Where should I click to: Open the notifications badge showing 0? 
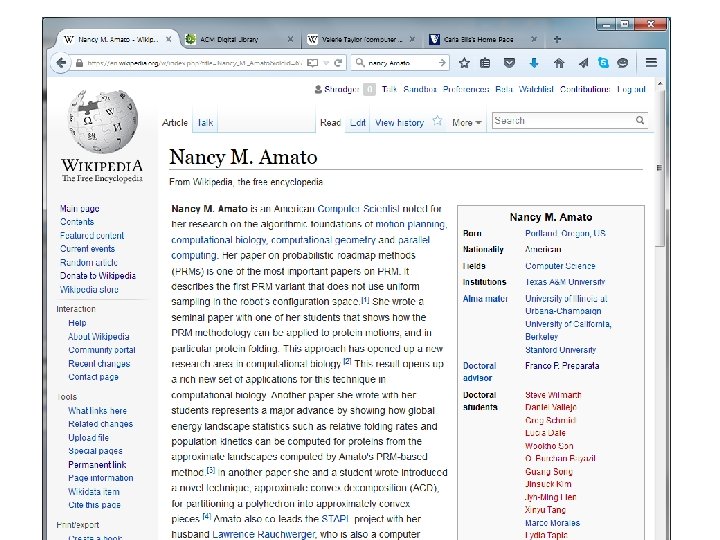coord(369,89)
